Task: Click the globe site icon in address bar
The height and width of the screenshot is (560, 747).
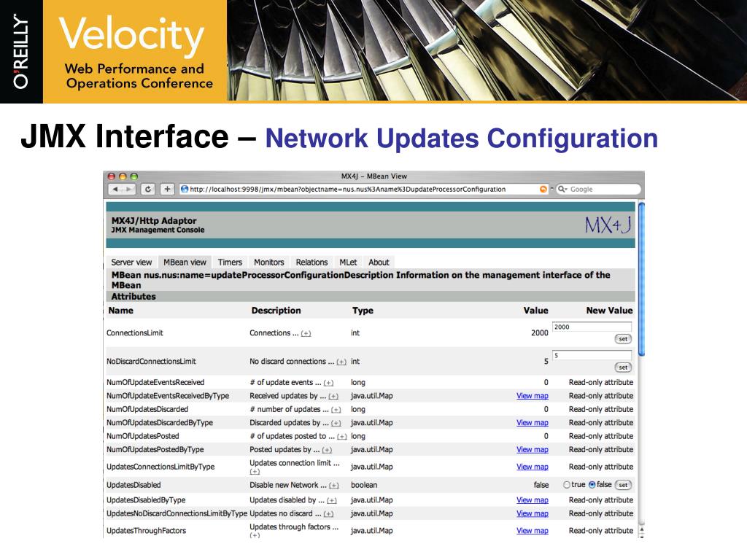Action: tap(185, 190)
